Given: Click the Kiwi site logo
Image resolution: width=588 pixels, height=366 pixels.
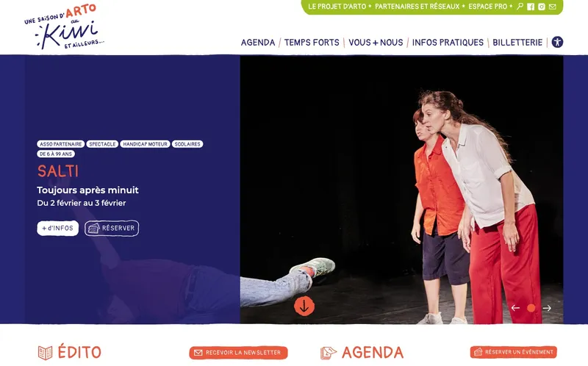Looking at the screenshot, I should coord(64,26).
